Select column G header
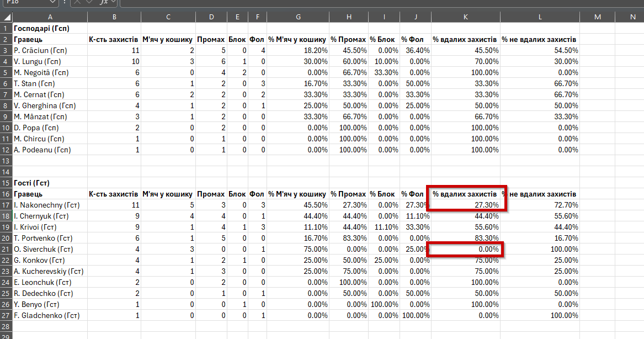Viewport: 644px width, 339px height. [298, 17]
